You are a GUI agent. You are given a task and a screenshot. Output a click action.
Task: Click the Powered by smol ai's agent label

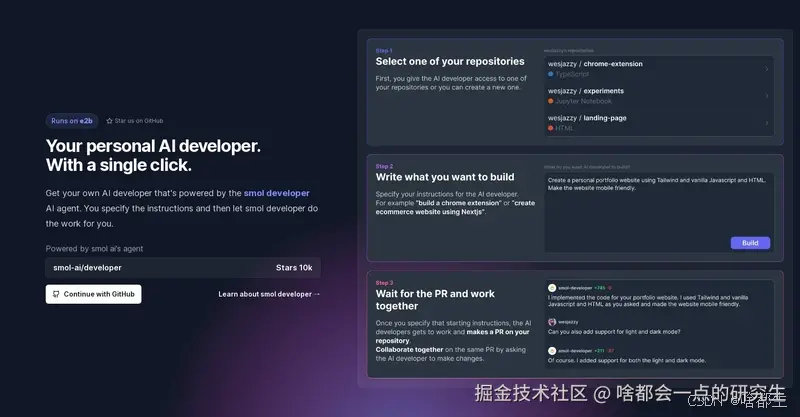(94, 249)
